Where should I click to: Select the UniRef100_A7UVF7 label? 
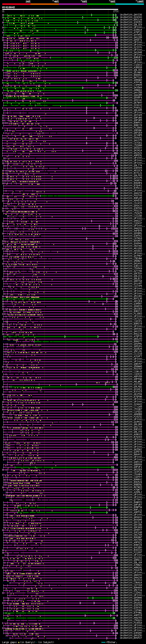coord(131,357)
